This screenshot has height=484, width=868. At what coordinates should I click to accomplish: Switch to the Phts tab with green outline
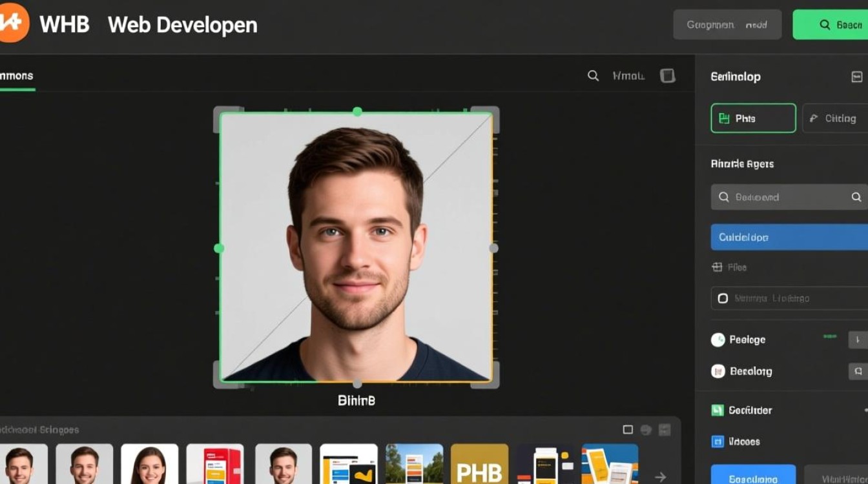tap(753, 119)
